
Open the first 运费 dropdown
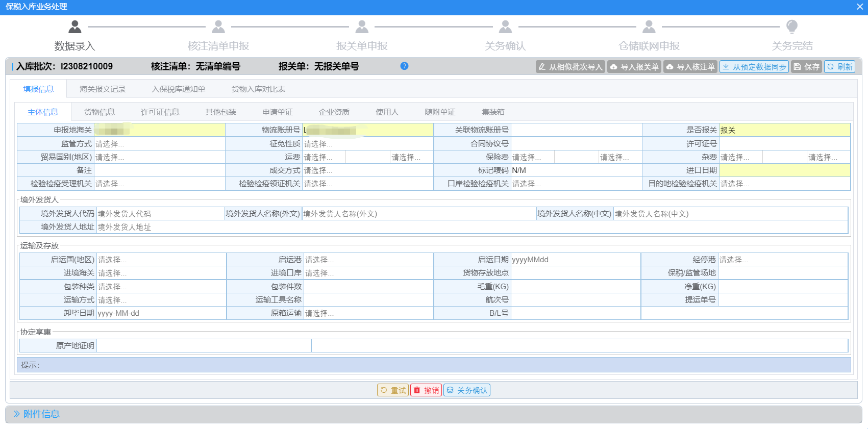tap(324, 157)
